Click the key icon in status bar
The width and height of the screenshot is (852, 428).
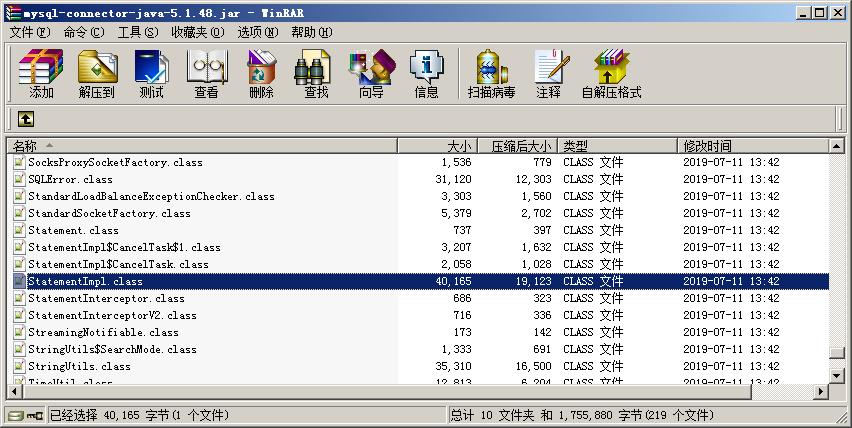pos(35,416)
